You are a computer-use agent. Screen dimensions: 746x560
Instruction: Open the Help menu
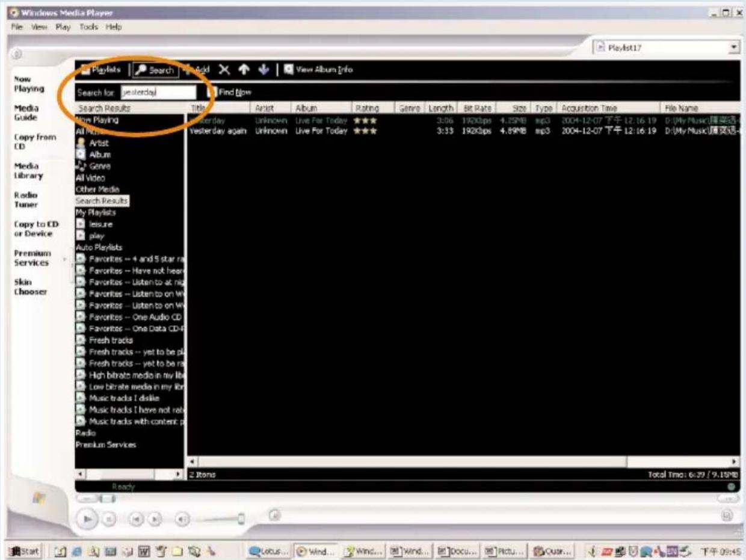point(114,27)
